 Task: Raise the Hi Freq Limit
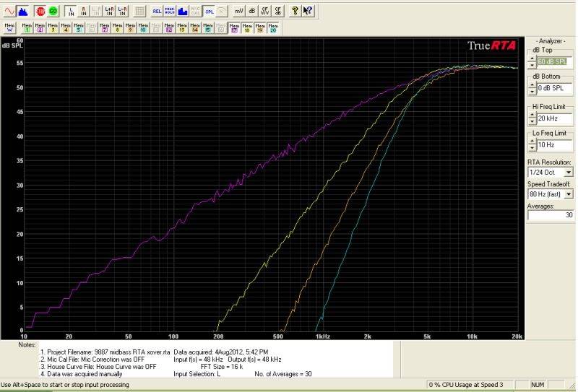pos(532,116)
